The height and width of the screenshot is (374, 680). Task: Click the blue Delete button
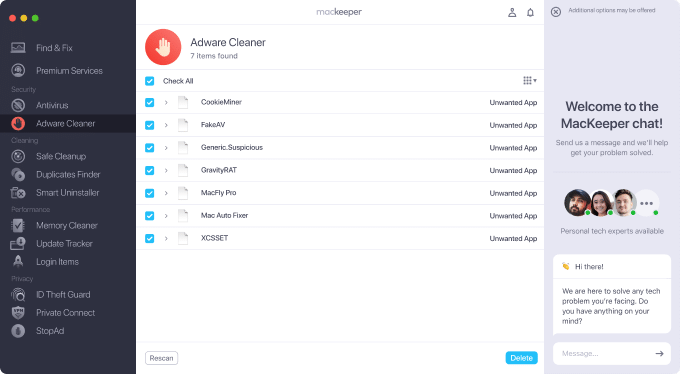pyautogui.click(x=521, y=358)
